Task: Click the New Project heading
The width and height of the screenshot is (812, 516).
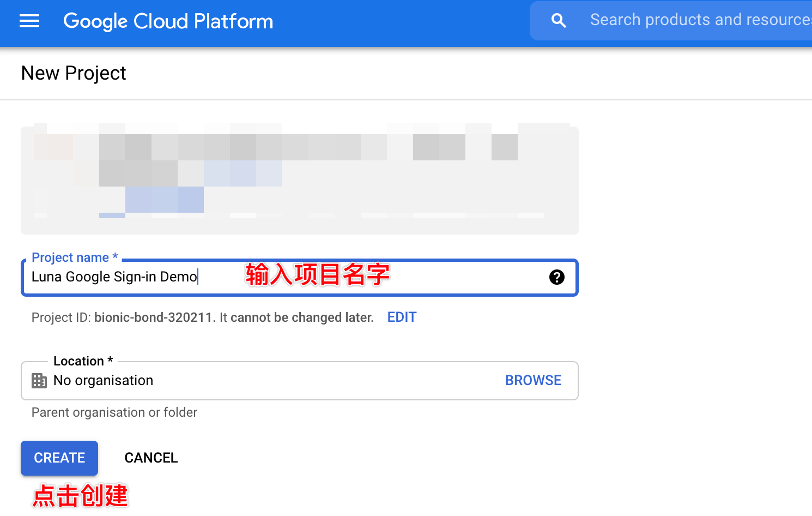Action: (x=74, y=73)
